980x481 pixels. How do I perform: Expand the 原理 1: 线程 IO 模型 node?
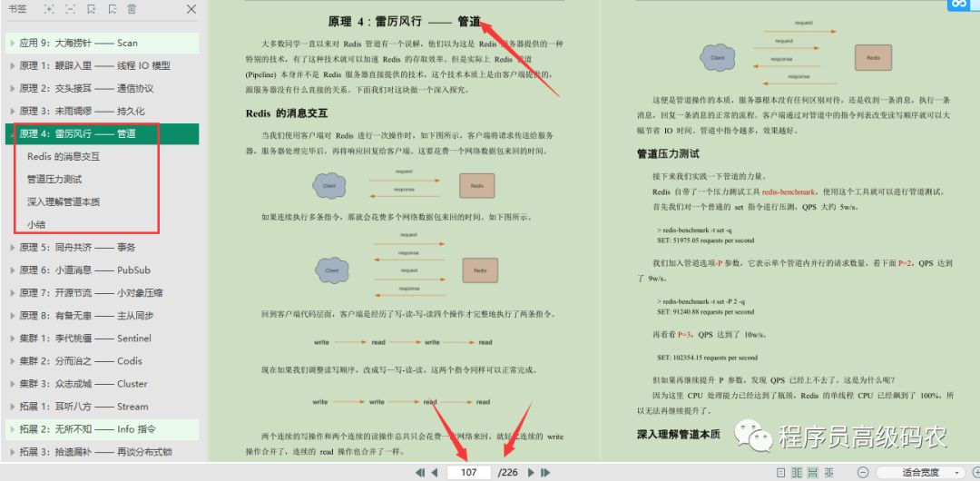13,65
